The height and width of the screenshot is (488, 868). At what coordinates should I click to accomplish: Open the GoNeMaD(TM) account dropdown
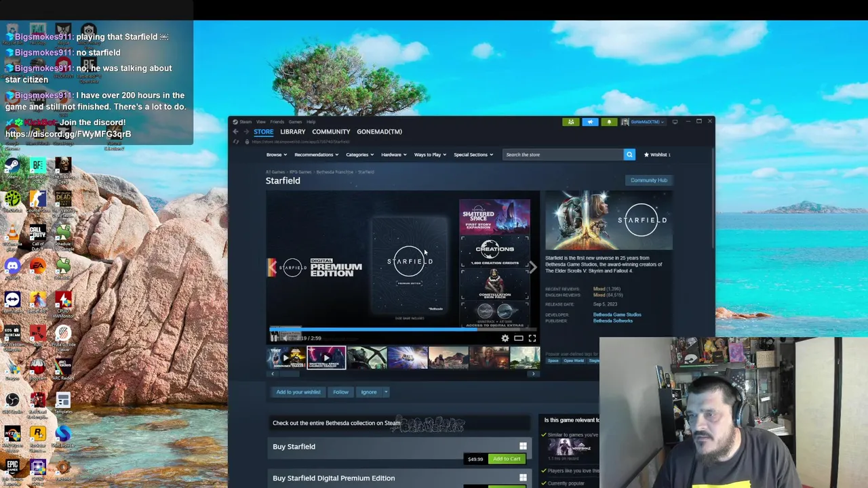point(644,122)
